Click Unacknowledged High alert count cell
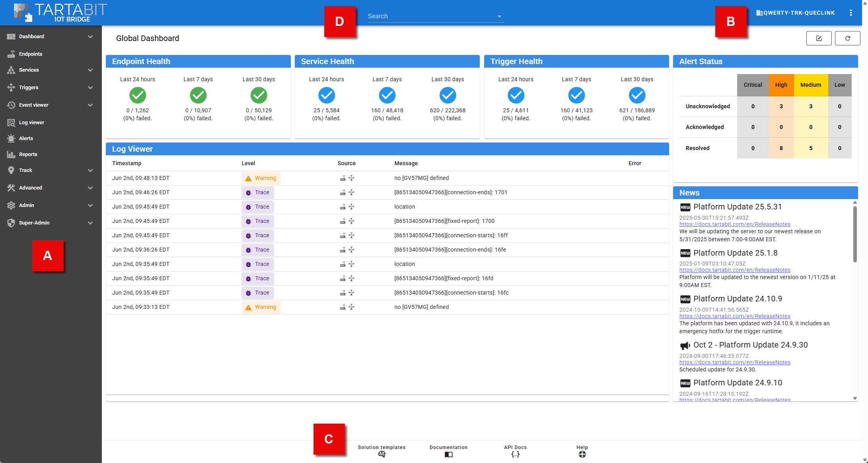The height and width of the screenshot is (463, 868). tap(781, 106)
